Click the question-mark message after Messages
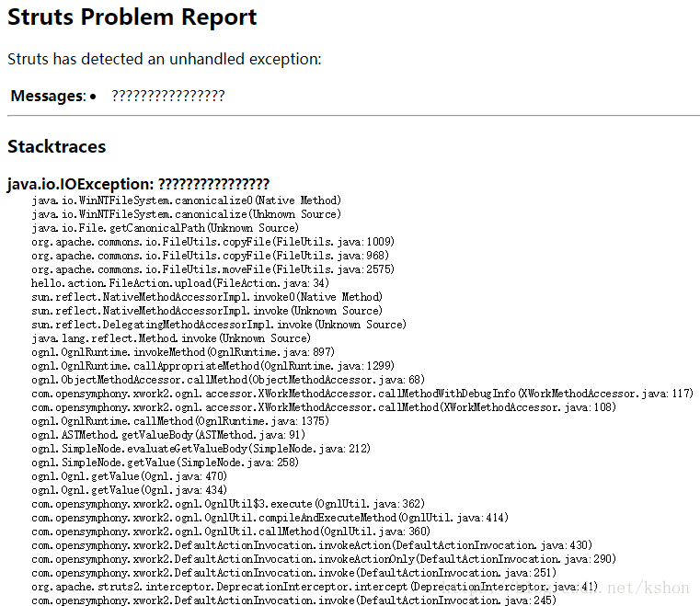 point(167,96)
